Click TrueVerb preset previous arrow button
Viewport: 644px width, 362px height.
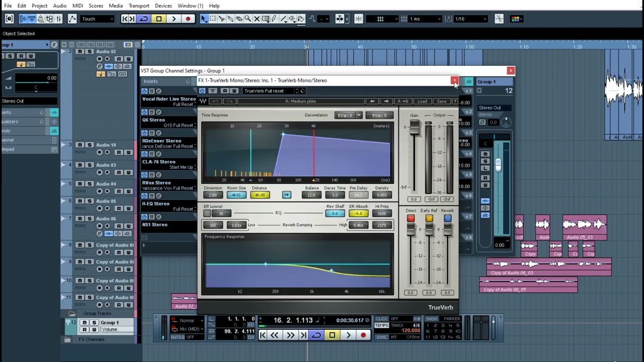click(x=372, y=101)
